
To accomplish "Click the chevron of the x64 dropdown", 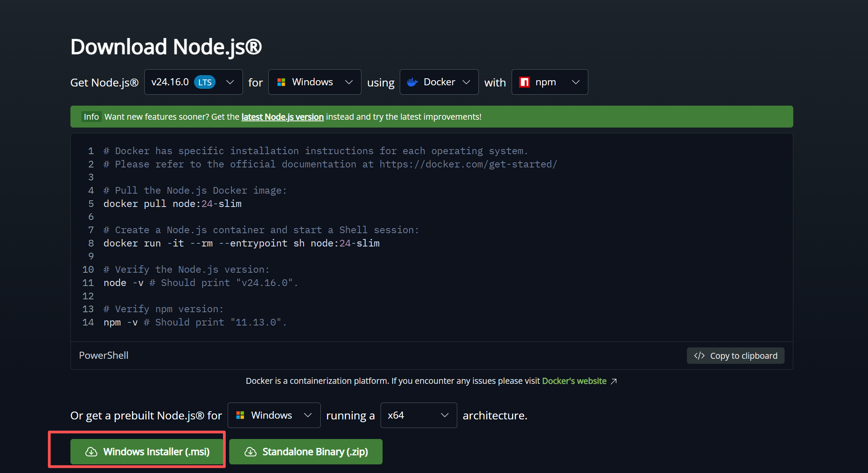I will click(x=444, y=415).
